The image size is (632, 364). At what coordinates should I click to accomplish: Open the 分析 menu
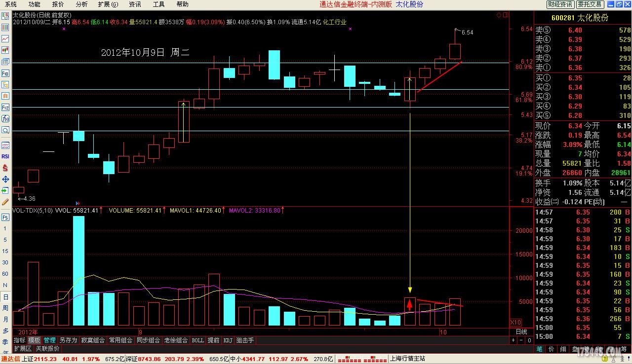(x=82, y=4)
